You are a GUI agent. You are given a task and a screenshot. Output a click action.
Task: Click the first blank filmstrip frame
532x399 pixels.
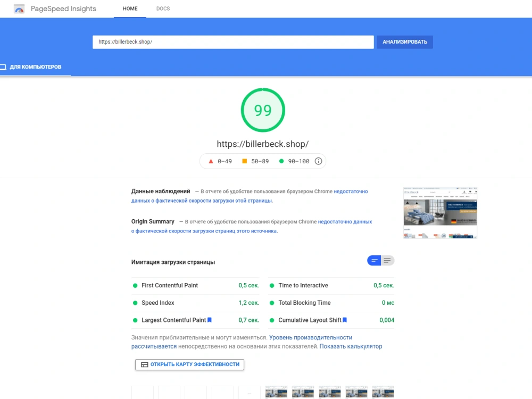[143, 392]
